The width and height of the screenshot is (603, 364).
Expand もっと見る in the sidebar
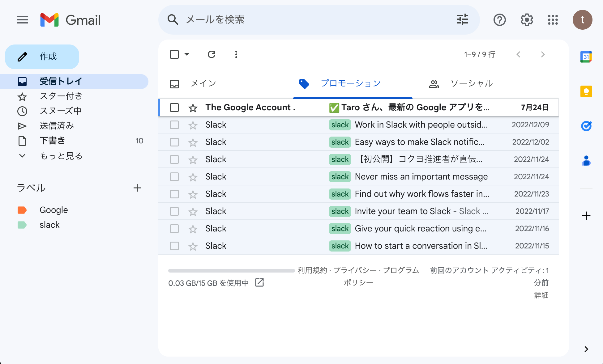(x=61, y=156)
